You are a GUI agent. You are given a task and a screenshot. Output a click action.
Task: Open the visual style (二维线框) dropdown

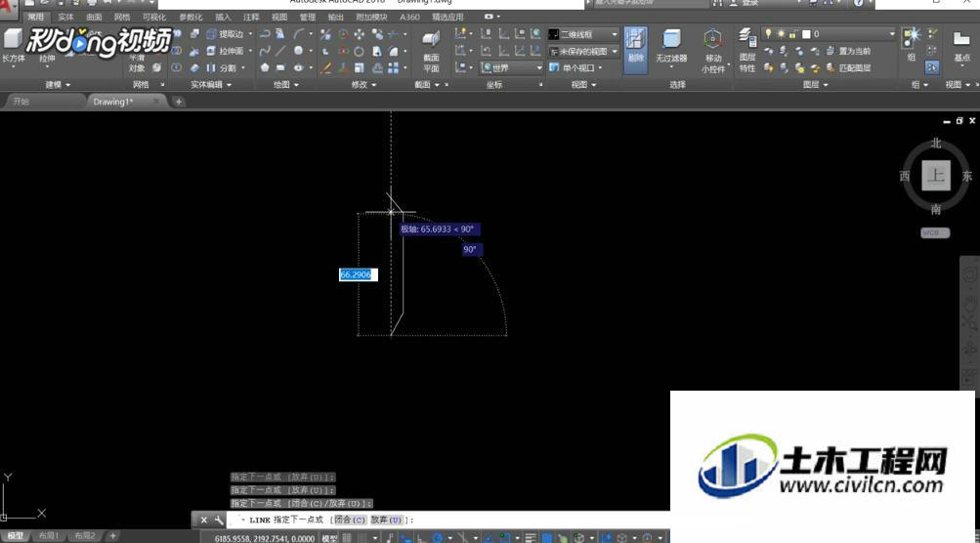(x=583, y=34)
